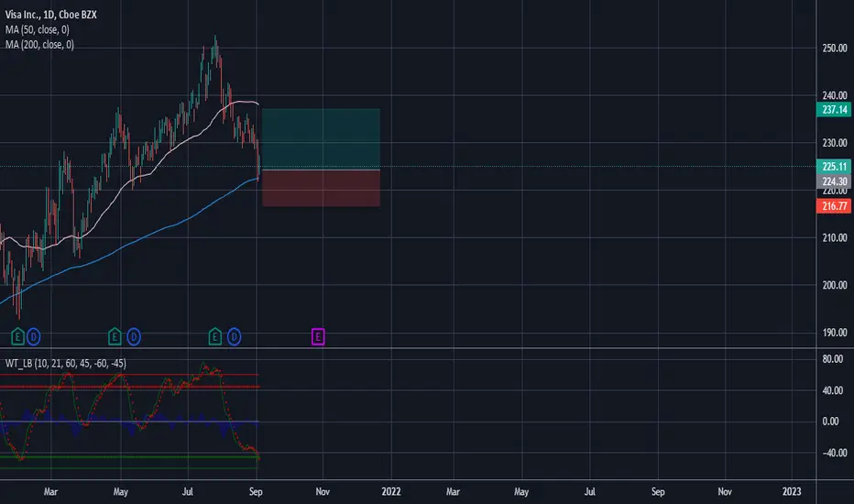Screen dimensions: 854x504
Task: Open the green earnings E marker after July
Action: click(214, 336)
